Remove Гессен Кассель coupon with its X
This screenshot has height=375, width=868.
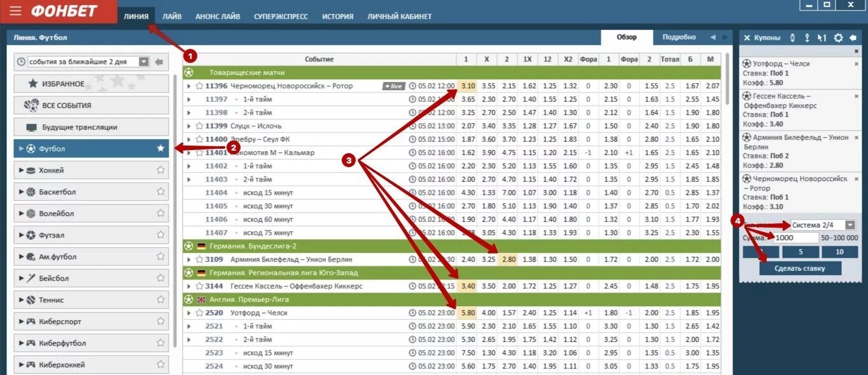[856, 95]
